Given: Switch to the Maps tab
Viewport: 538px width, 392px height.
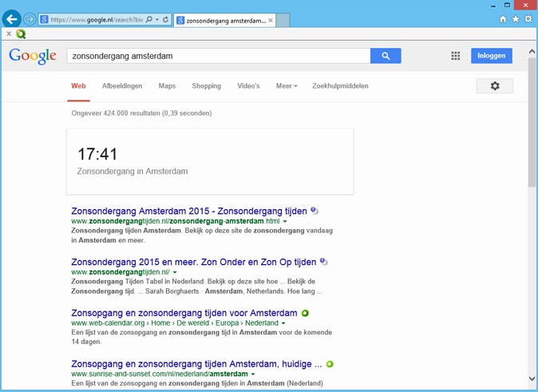Looking at the screenshot, I should pyautogui.click(x=167, y=85).
